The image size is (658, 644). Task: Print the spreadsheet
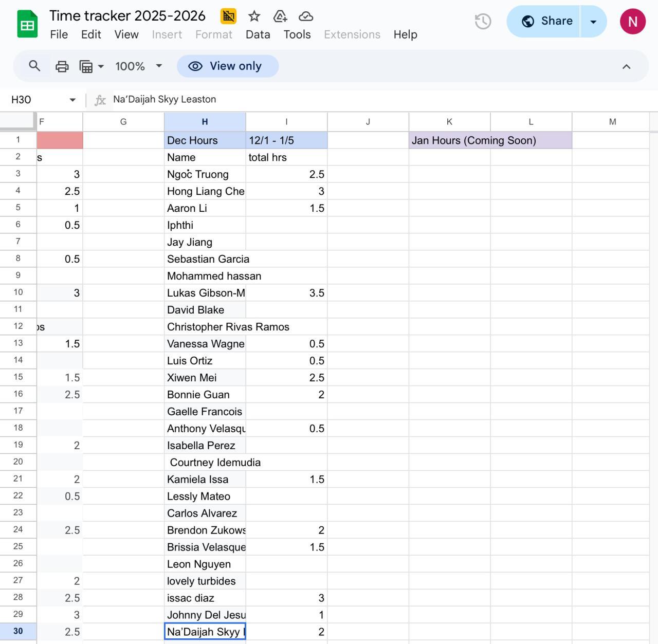point(62,66)
